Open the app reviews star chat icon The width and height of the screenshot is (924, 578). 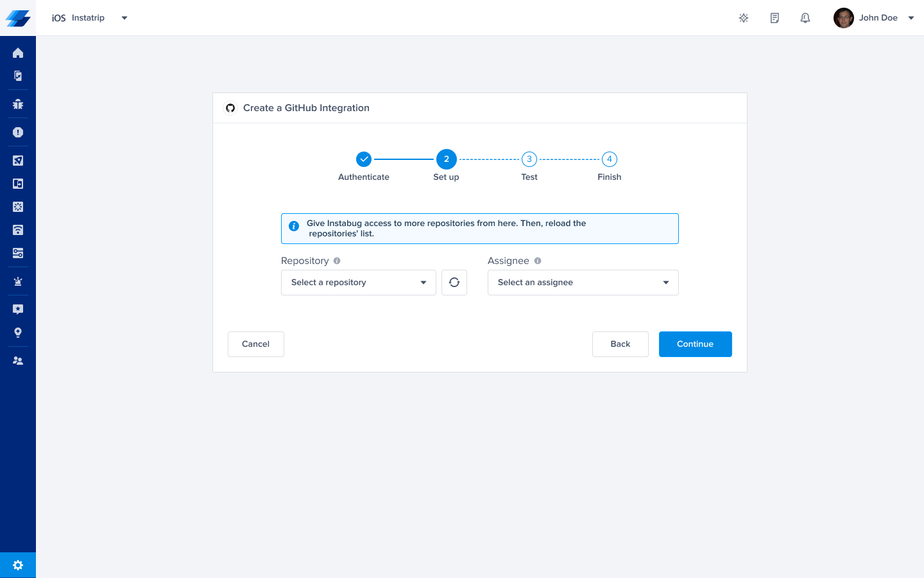pyautogui.click(x=18, y=310)
